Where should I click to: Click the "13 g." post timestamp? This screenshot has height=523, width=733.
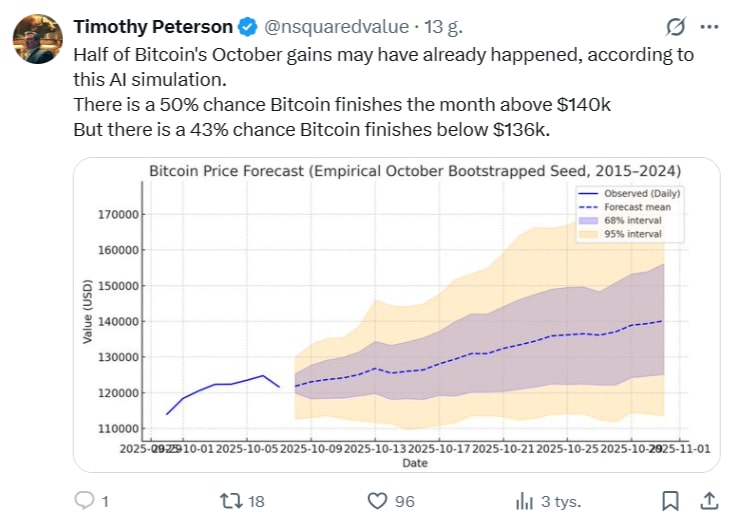pyautogui.click(x=415, y=28)
